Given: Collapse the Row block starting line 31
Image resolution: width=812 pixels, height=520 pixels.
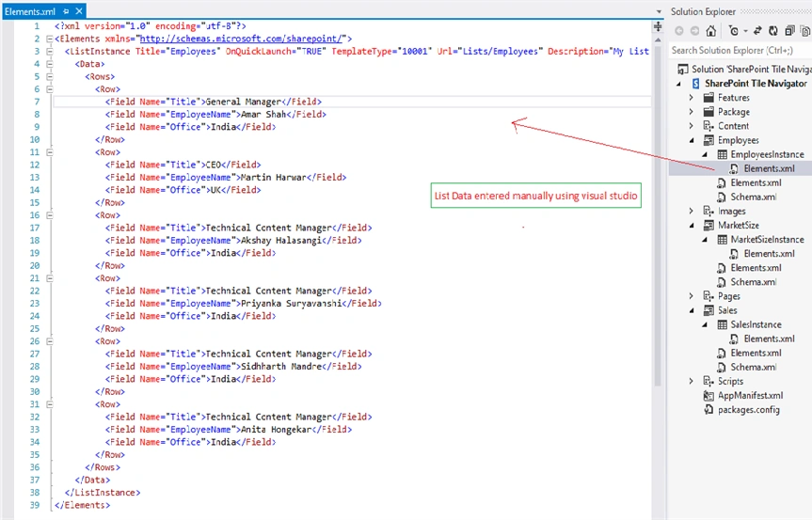Looking at the screenshot, I should [50, 404].
